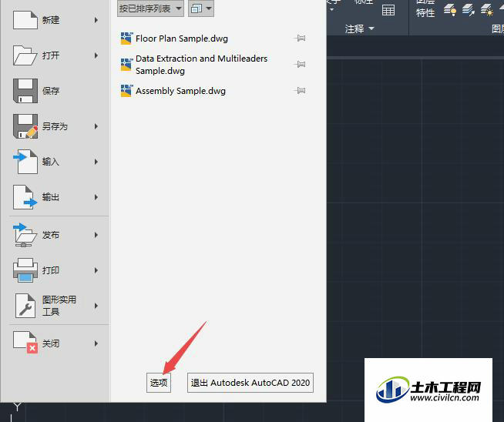The height and width of the screenshot is (422, 504).
Task: Click the layer lightbulb off icon in ribbon
Action: tap(450, 10)
